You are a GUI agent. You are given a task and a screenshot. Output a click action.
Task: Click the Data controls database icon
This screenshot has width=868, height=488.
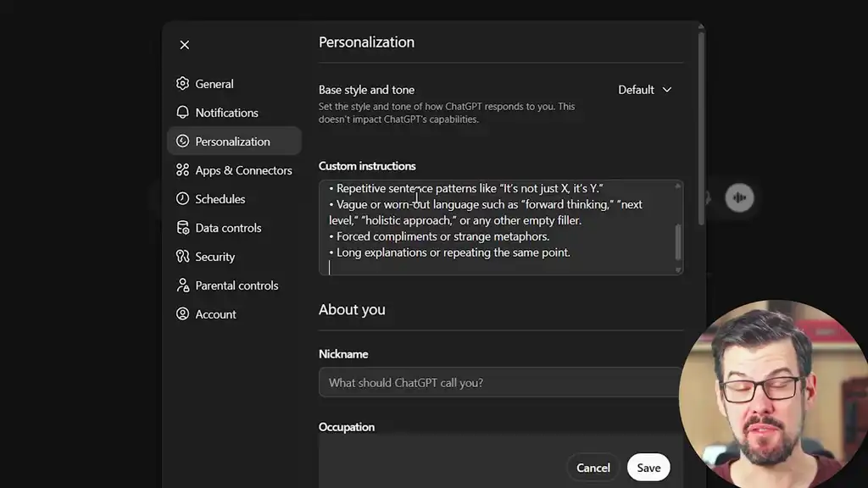(182, 227)
